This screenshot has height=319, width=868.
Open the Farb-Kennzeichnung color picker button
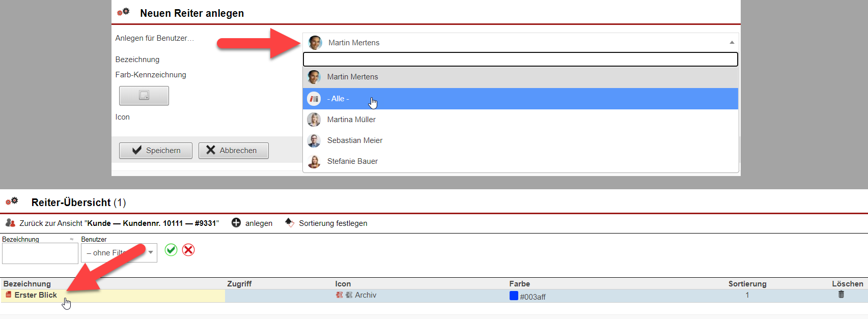tap(144, 96)
